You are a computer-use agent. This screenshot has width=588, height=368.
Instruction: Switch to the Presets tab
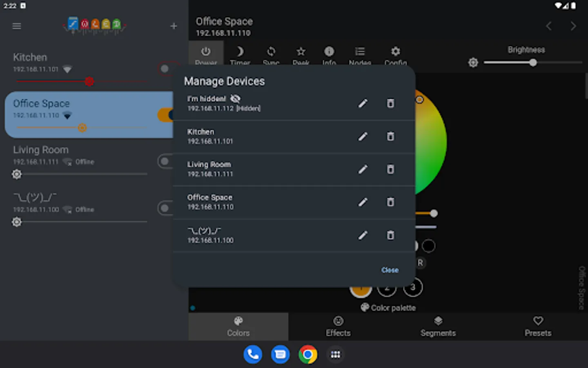[538, 327]
